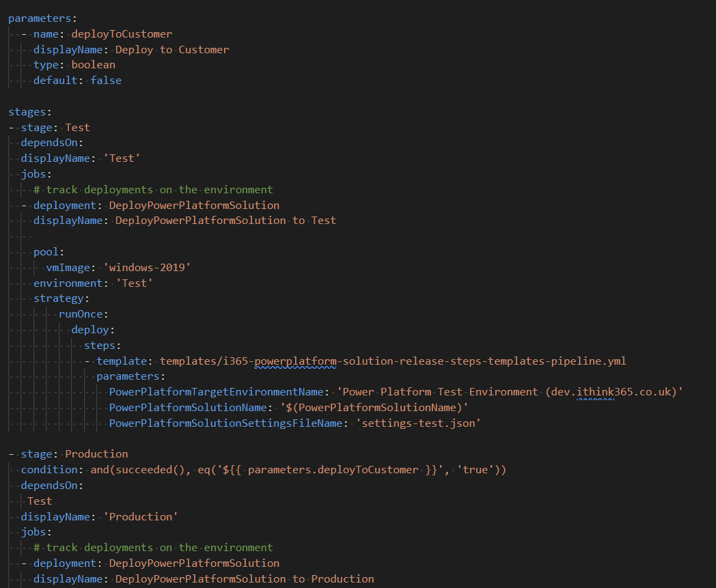Click the runOnce key
The width and height of the screenshot is (716, 588).
pos(81,314)
